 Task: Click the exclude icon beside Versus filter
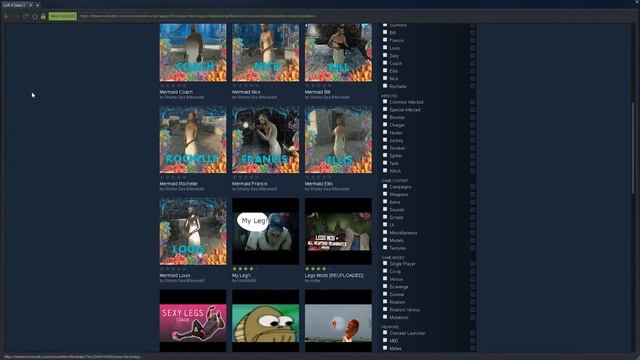tap(472, 279)
